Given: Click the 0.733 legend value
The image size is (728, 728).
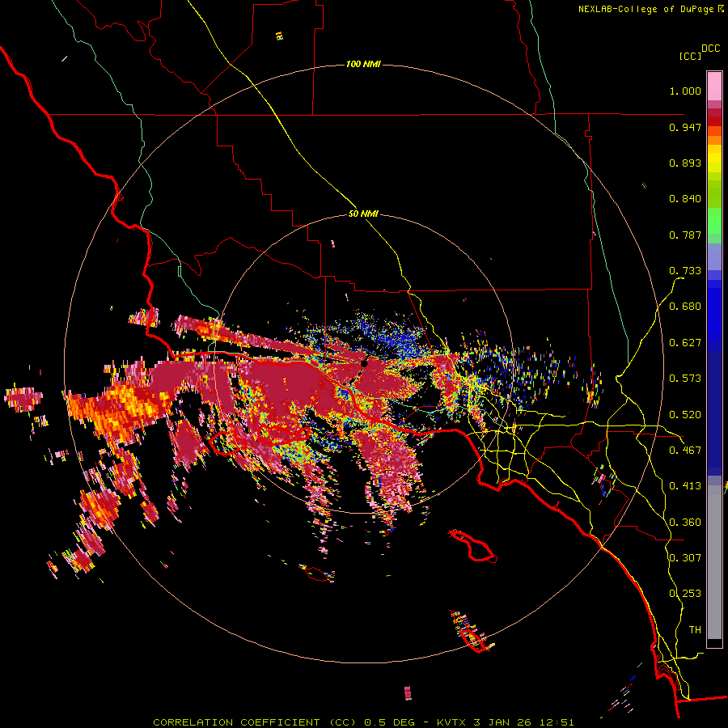Looking at the screenshot, I should click(x=685, y=271).
